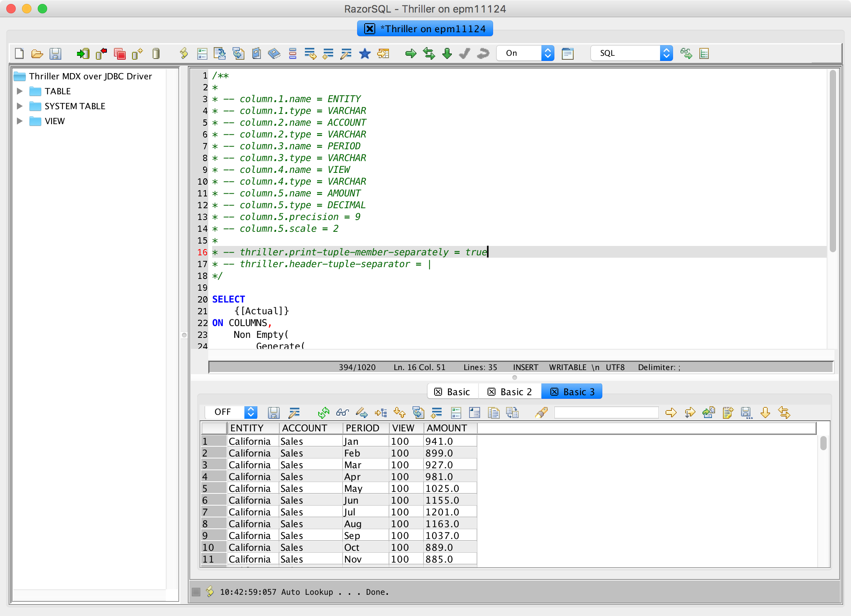Open the SQL syntax dropdown
Image resolution: width=851 pixels, height=616 pixels.
(x=666, y=53)
